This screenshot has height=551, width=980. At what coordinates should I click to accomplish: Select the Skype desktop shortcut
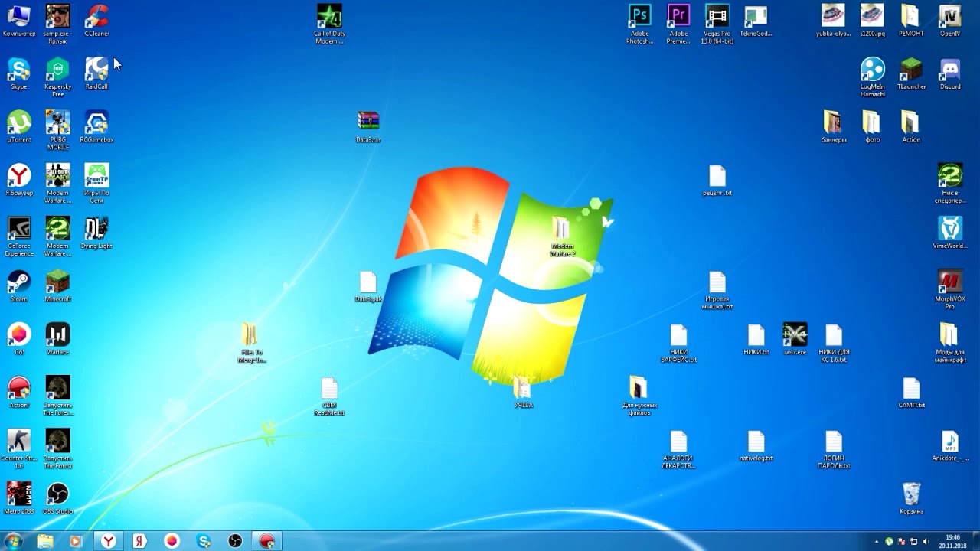19,74
